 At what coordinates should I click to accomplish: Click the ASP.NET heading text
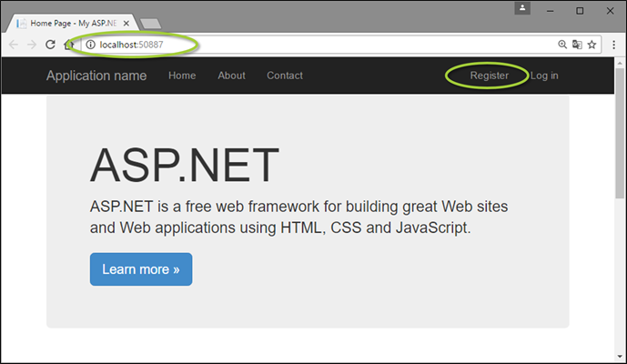coord(185,166)
